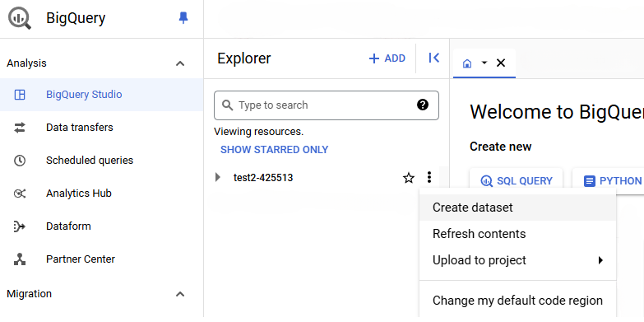This screenshot has width=644, height=322.
Task: Click the BigQuery Studio sidebar icon
Action: tap(20, 95)
